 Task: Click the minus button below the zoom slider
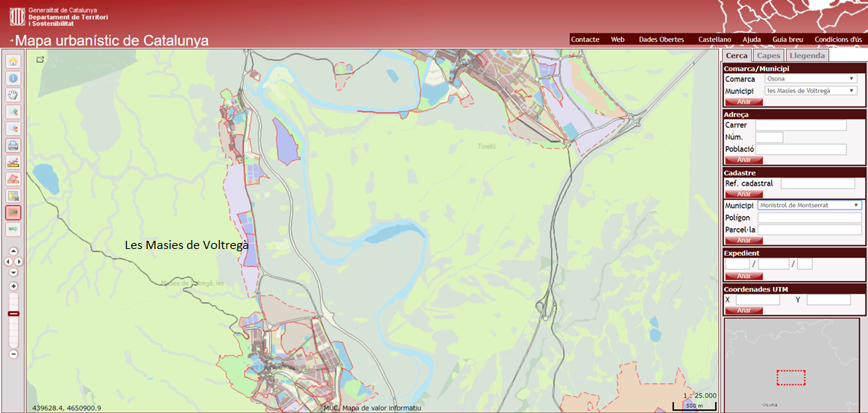(13, 353)
